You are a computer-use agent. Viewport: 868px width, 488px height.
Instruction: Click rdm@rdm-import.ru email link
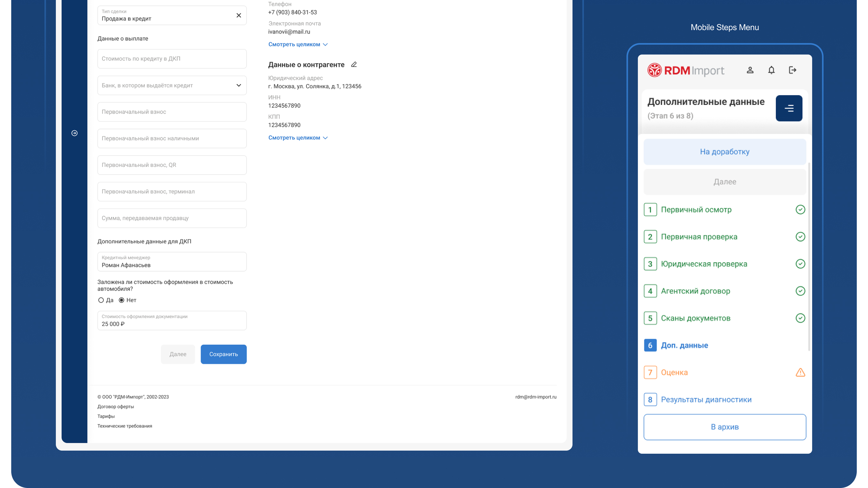click(536, 397)
